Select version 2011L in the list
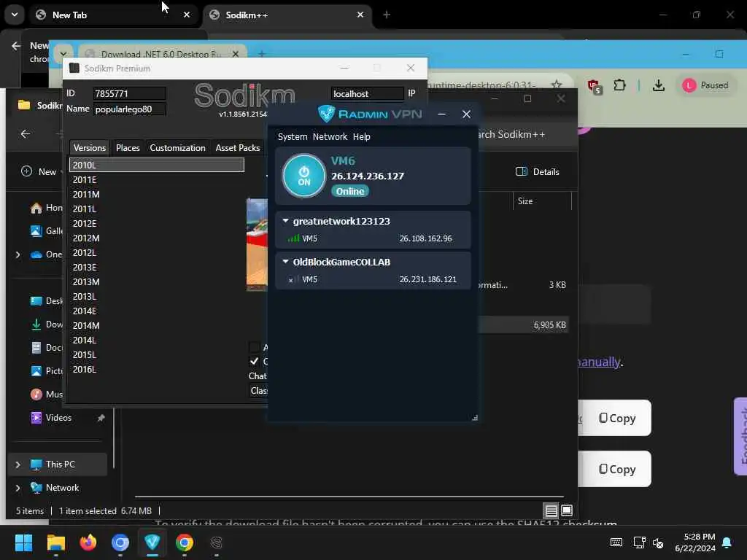Image resolution: width=747 pixels, height=560 pixels. point(157,209)
